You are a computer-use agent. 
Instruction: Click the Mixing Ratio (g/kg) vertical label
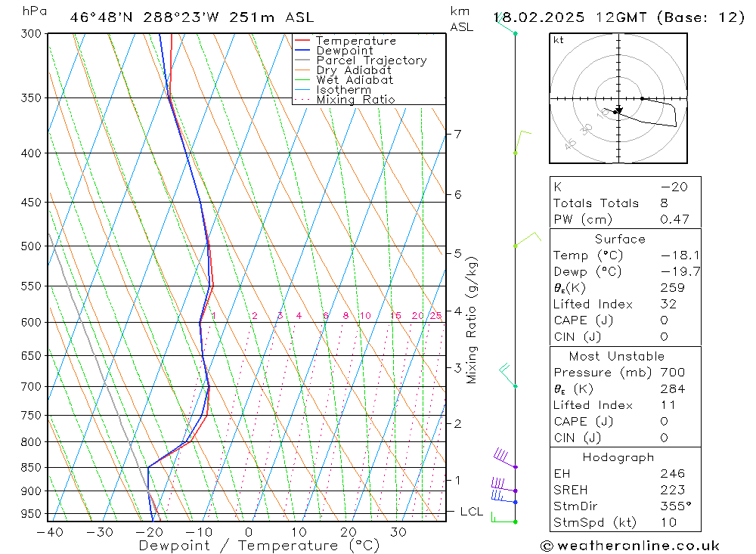click(x=472, y=320)
